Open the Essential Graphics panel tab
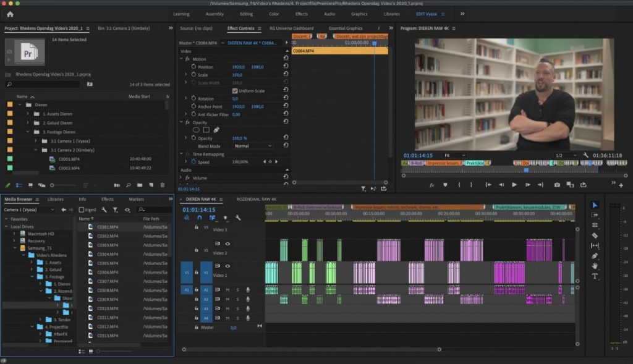Image resolution: width=633 pixels, height=364 pixels. pyautogui.click(x=345, y=28)
